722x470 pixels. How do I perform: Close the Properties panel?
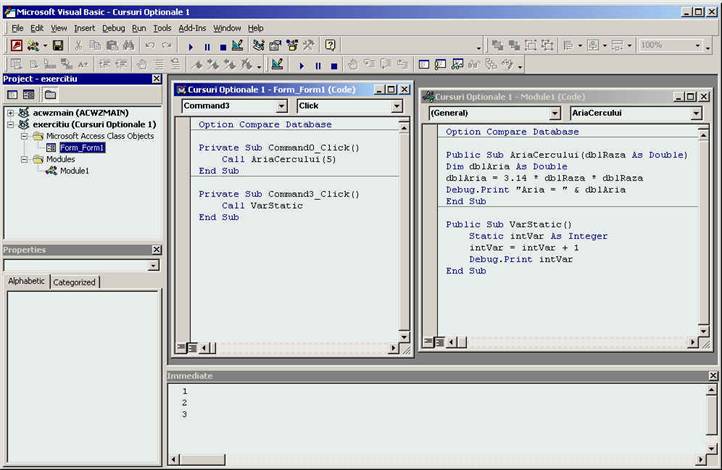[157, 250]
